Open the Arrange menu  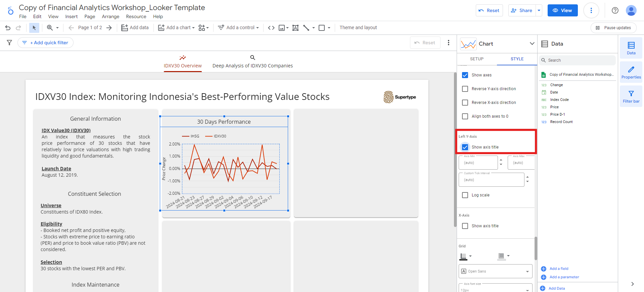pyautogui.click(x=110, y=16)
